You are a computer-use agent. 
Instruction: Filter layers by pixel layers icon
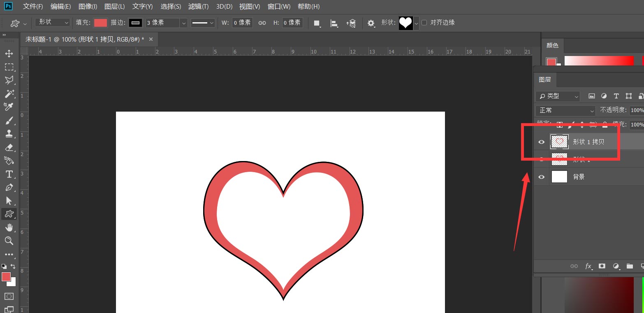click(592, 96)
